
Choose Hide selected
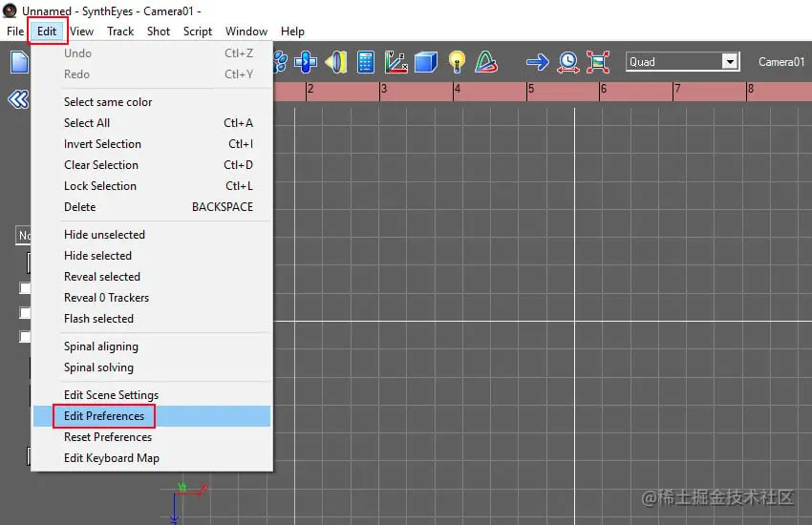(x=152, y=256)
